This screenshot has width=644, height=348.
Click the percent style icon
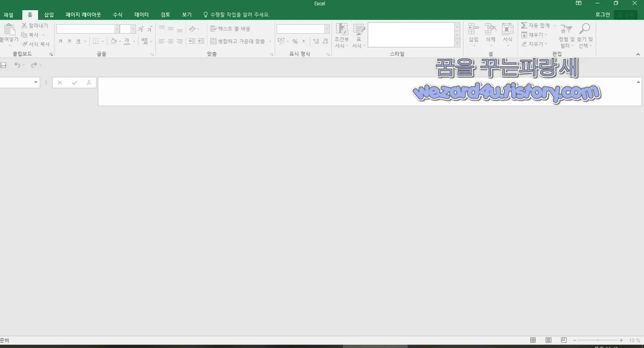tap(294, 41)
